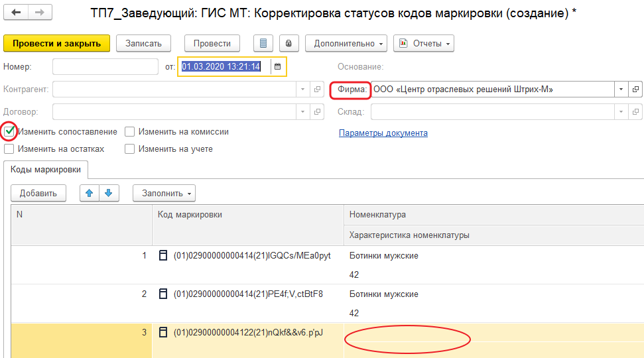Viewport: 644px width, 358px height.
Task: Click the Номер input field
Action: coord(103,66)
